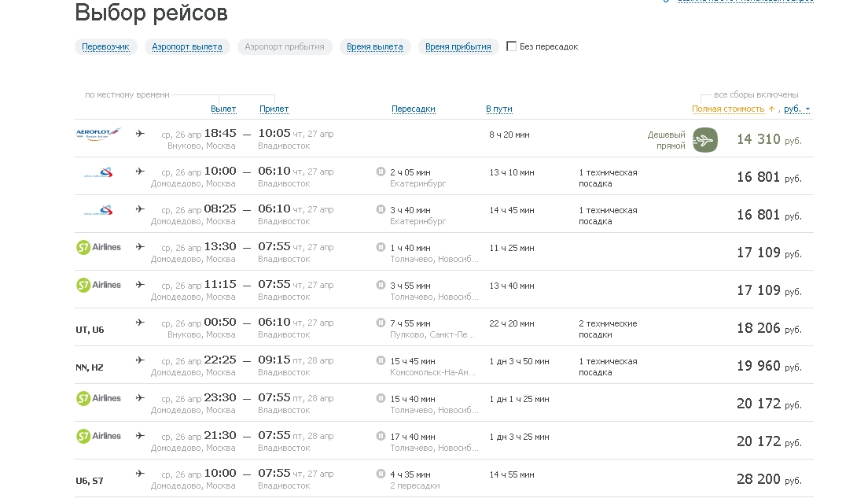
Task: Click the airline logo on the 08:25 Domodedovo flight
Action: click(98, 209)
